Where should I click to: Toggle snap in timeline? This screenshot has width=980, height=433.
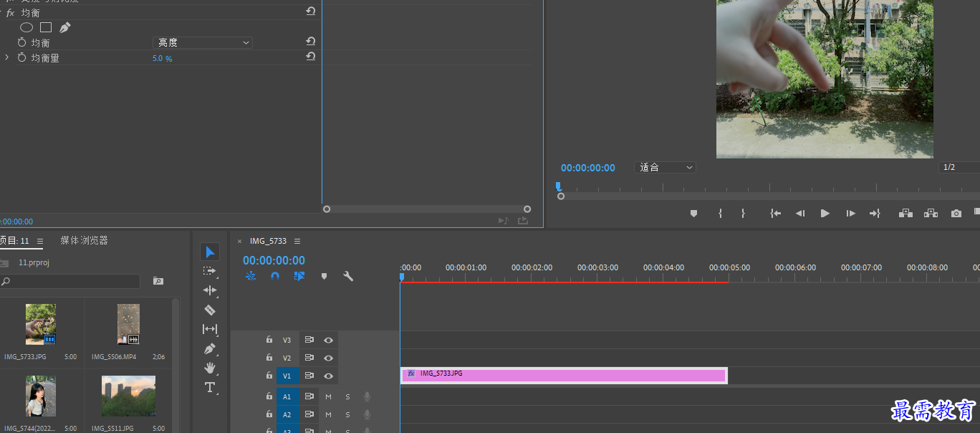click(x=274, y=276)
